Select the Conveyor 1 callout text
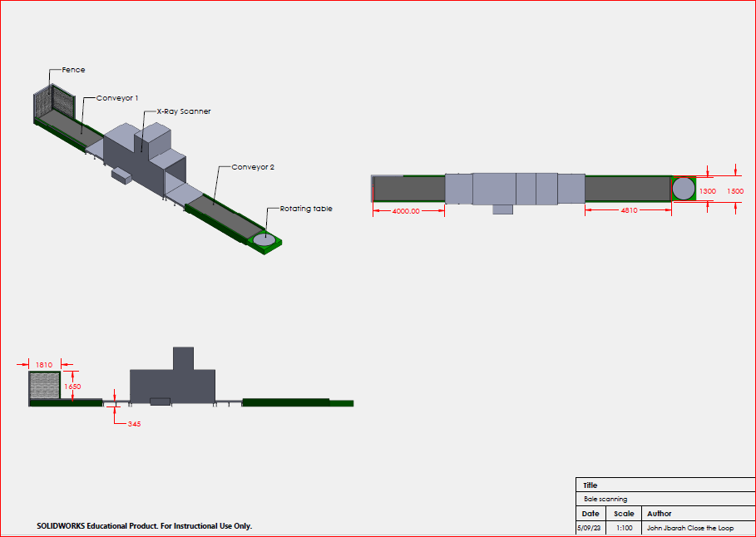The height and width of the screenshot is (537, 756). [x=117, y=97]
